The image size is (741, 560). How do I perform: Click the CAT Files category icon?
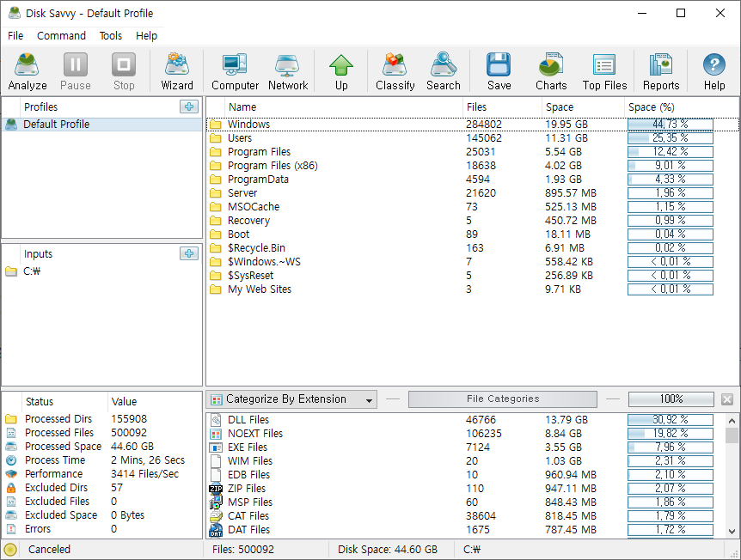point(216,515)
